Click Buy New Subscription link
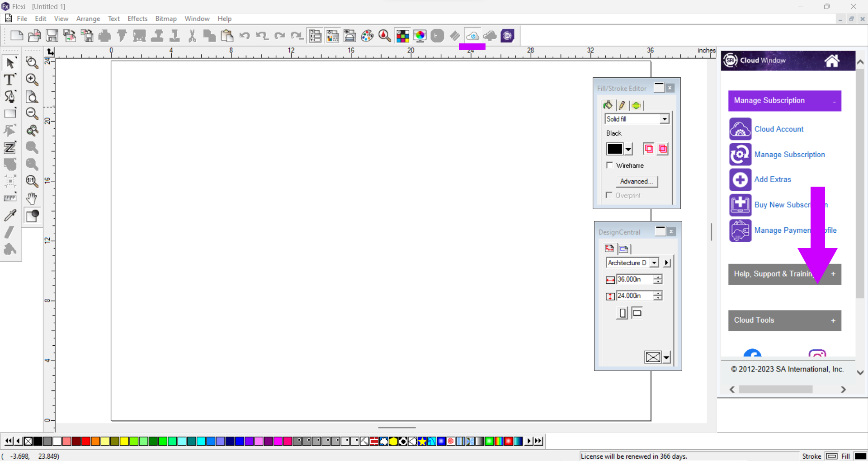The height and width of the screenshot is (461, 868). pyautogui.click(x=791, y=205)
